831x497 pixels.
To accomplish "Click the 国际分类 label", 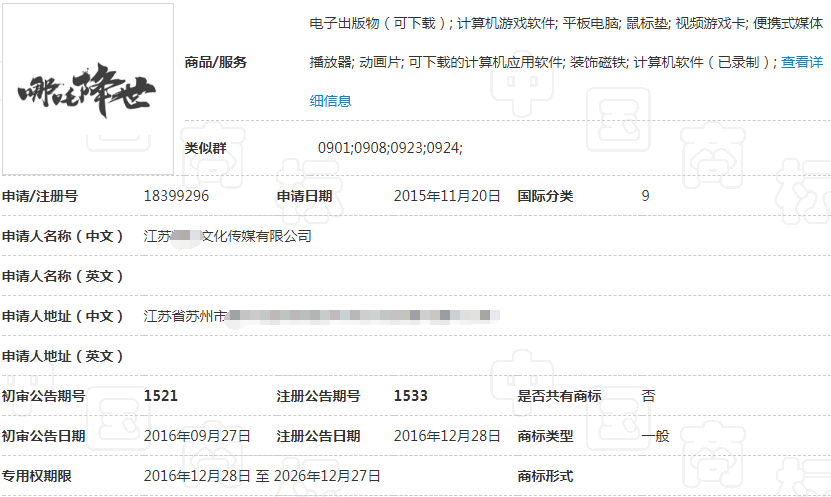I will tap(545, 196).
